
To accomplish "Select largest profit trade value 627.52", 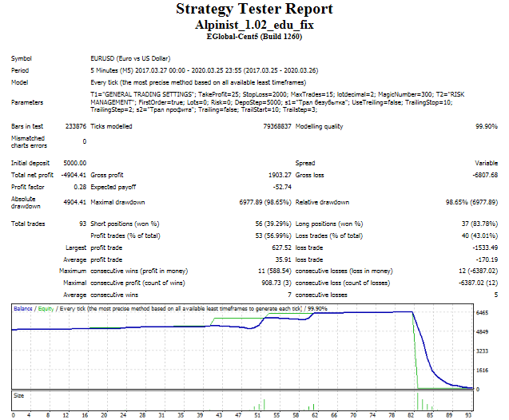I will [282, 248].
